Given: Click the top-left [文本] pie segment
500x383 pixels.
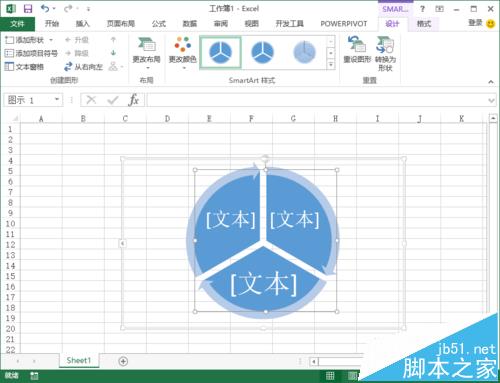Looking at the screenshot, I should pos(231,220).
